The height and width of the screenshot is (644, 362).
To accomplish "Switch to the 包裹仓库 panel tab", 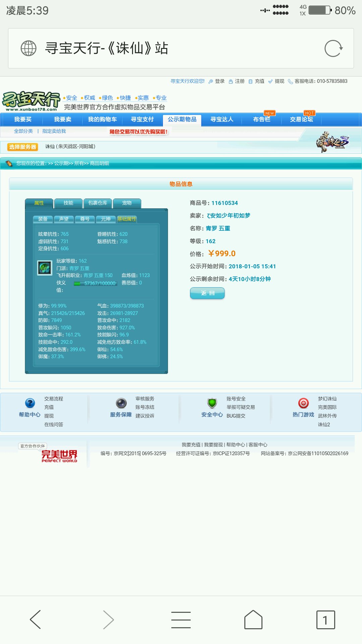I will click(98, 203).
